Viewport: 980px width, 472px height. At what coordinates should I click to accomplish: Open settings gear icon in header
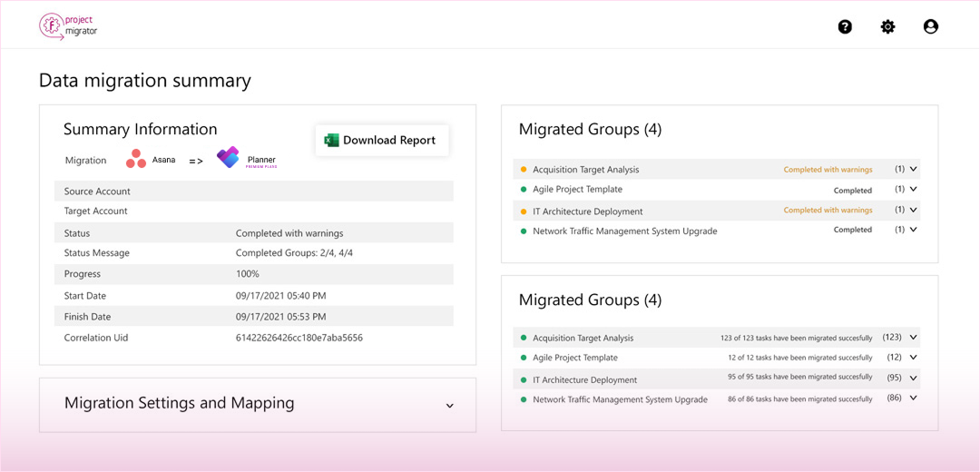(x=887, y=27)
